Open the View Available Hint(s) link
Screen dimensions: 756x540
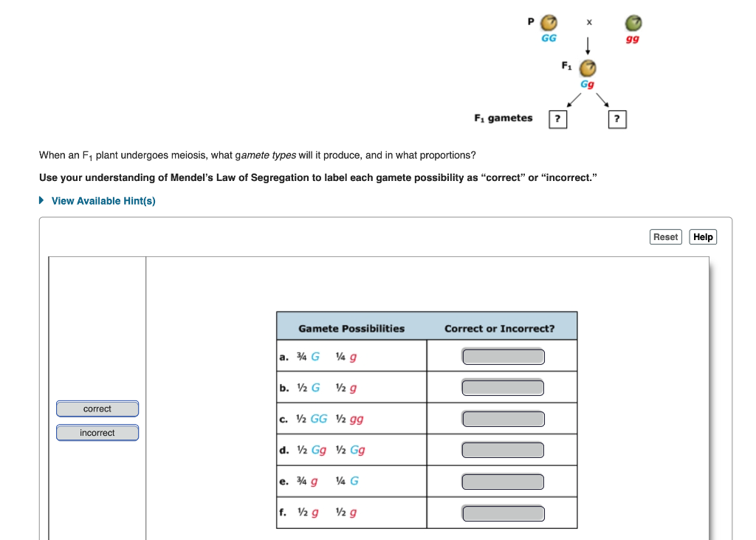point(103,200)
